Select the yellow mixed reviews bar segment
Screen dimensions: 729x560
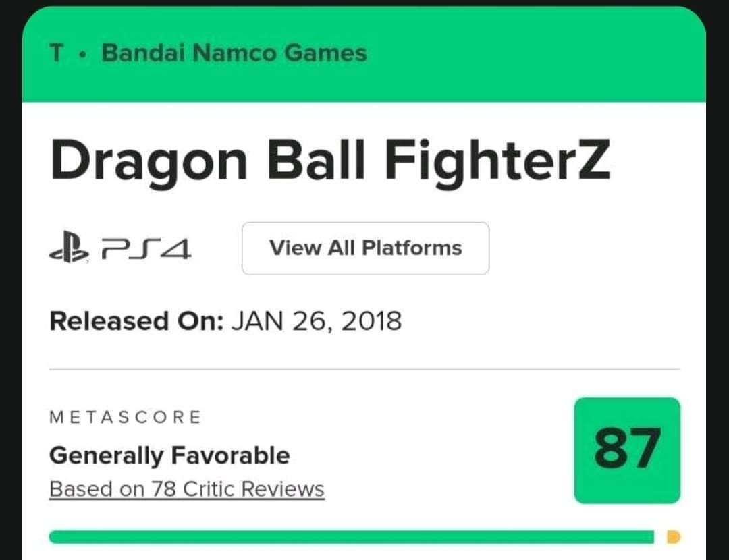coord(674,537)
